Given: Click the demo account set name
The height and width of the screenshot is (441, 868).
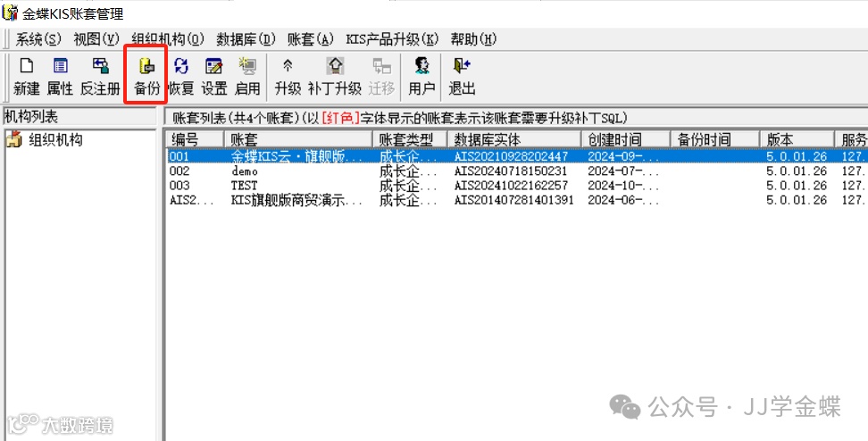Looking at the screenshot, I should 244,171.
